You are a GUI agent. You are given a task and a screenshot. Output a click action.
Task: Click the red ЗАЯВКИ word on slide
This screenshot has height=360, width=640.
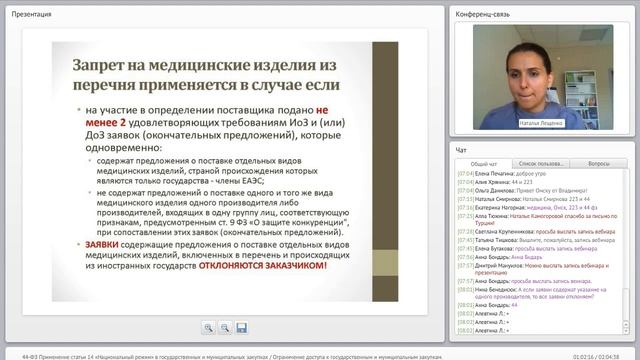coord(102,245)
